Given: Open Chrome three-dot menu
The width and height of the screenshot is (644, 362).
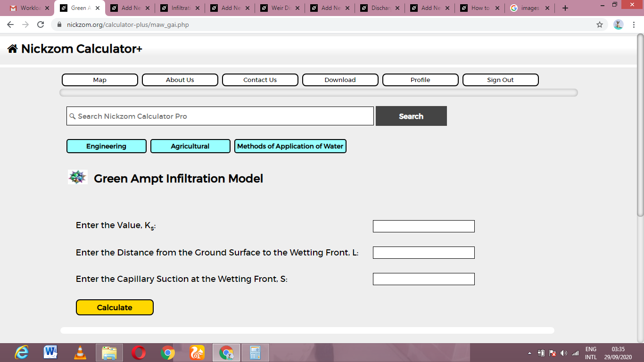Looking at the screenshot, I should (634, 25).
